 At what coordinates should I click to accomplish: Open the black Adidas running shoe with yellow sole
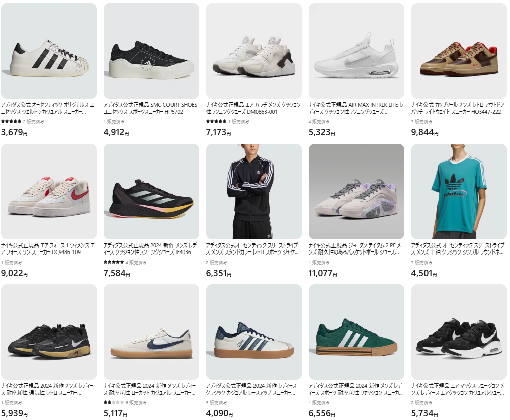[x=151, y=192]
